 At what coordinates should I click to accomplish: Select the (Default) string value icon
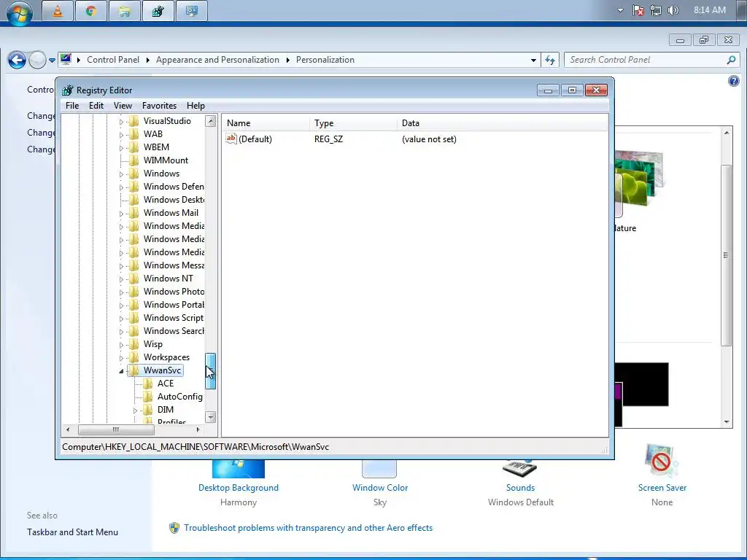coord(231,139)
